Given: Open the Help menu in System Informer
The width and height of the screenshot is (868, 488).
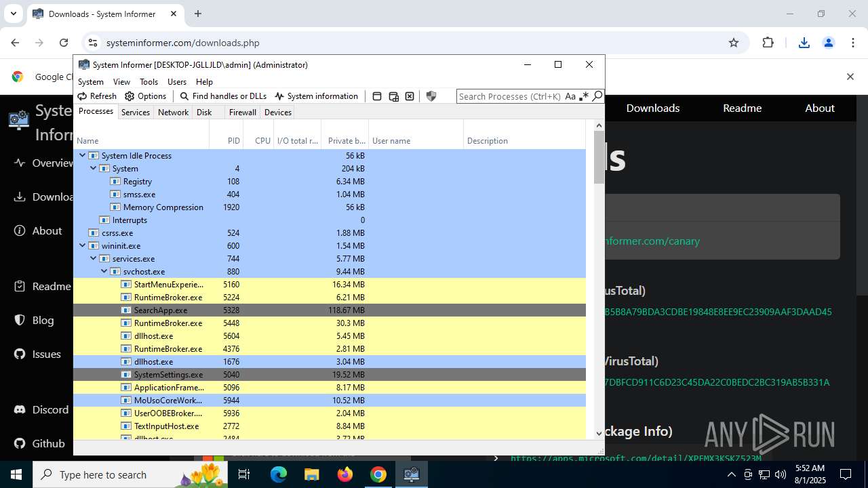Looking at the screenshot, I should (x=204, y=82).
